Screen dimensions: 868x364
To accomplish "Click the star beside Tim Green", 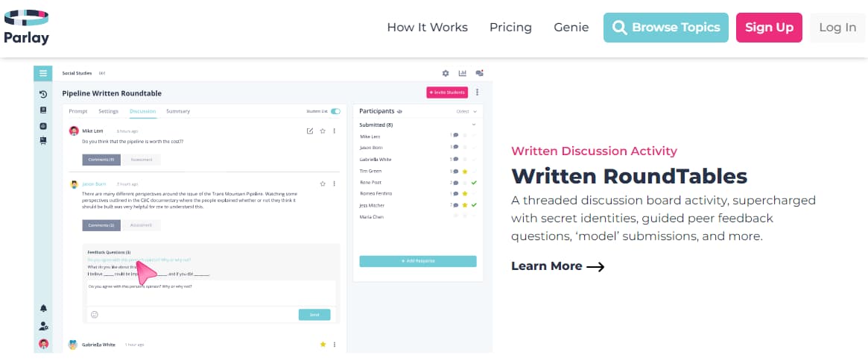I will [x=465, y=172].
